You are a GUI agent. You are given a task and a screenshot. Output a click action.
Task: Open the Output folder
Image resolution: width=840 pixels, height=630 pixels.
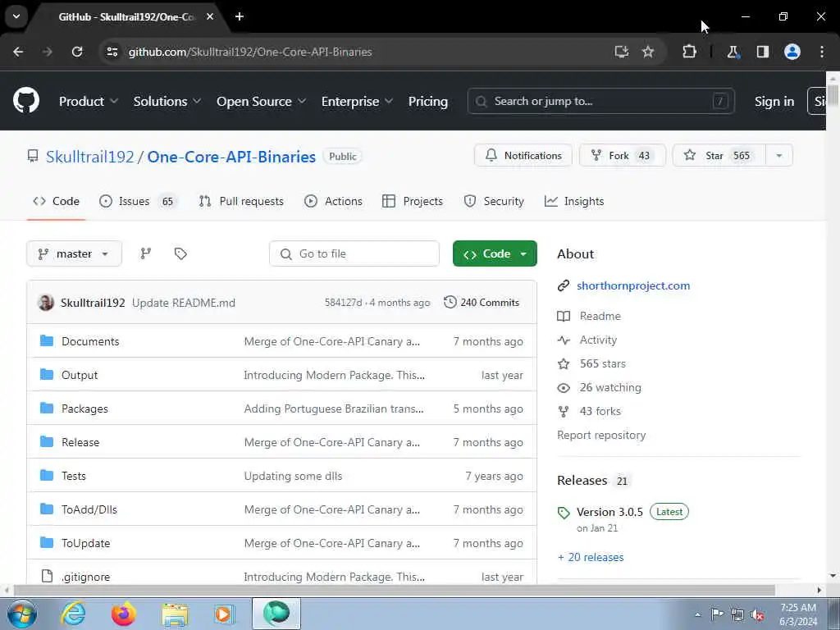coord(80,375)
